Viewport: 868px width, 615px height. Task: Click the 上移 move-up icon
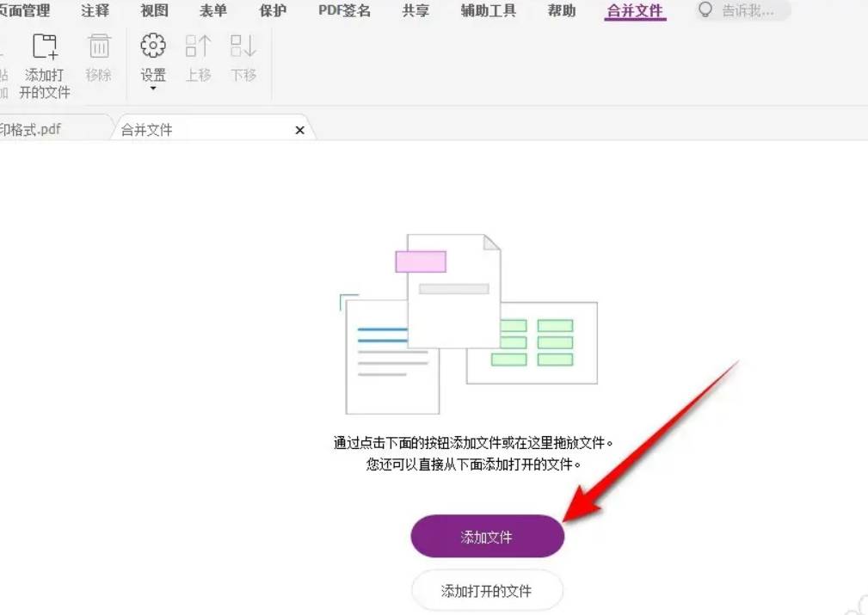point(198,46)
